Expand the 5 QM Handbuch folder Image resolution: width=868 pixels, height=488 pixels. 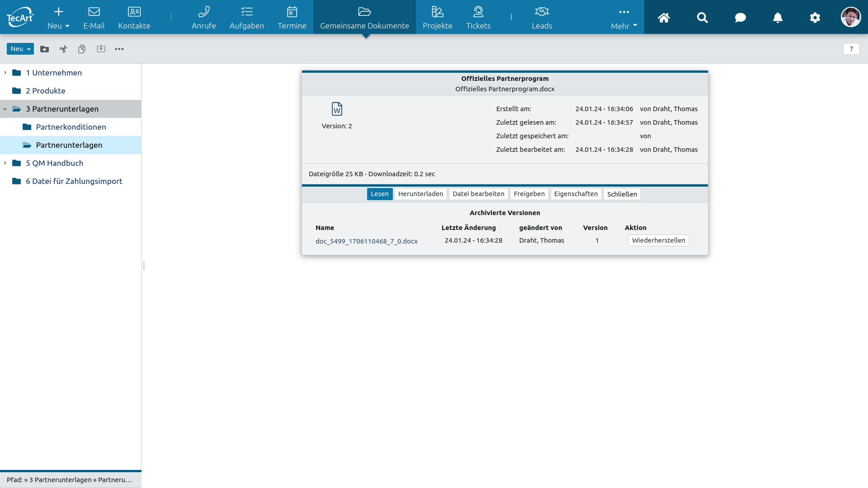[5, 163]
